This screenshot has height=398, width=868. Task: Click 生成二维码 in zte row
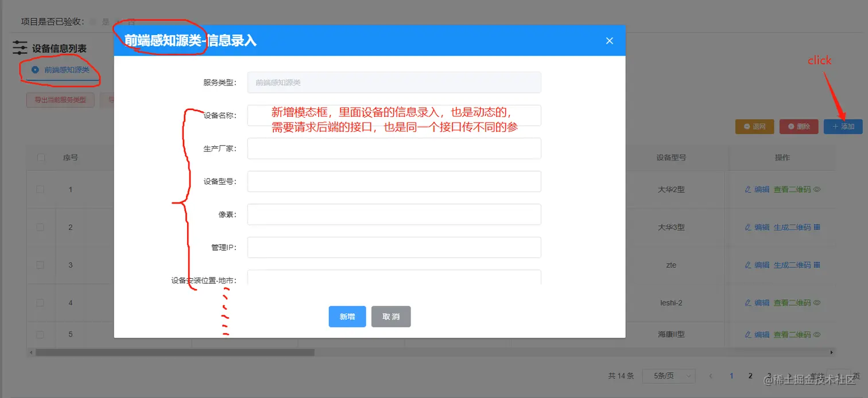pyautogui.click(x=792, y=265)
